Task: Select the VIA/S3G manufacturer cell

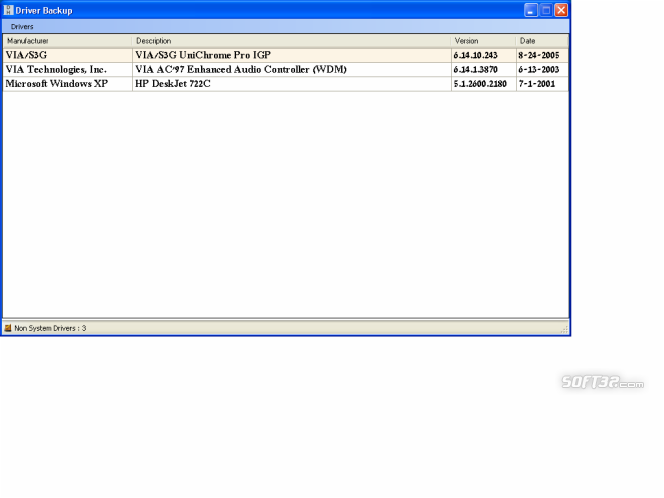Action: 68,55
